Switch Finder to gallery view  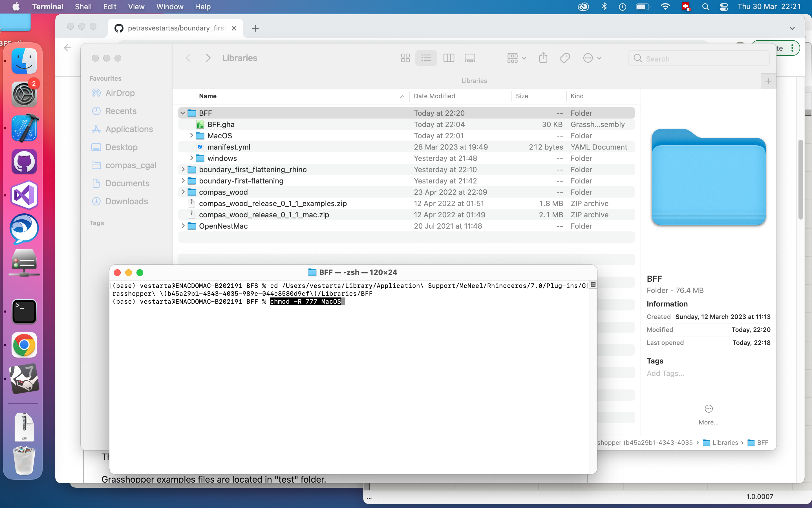tap(470, 58)
